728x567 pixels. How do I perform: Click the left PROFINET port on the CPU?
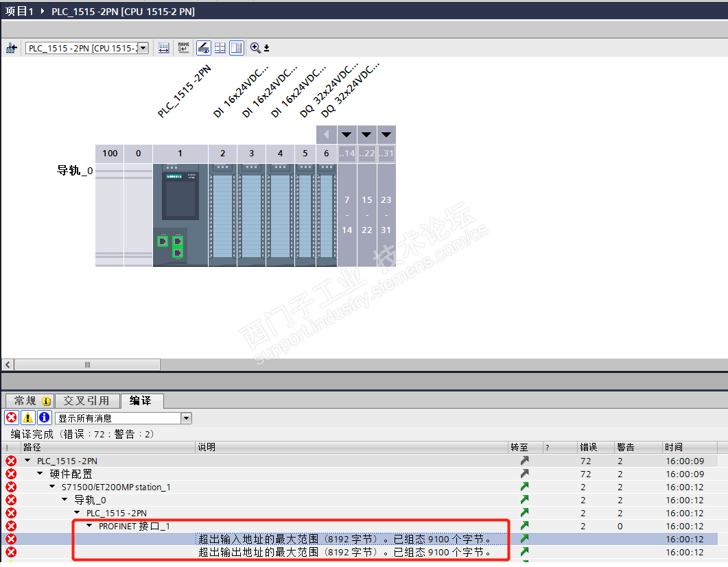163,241
